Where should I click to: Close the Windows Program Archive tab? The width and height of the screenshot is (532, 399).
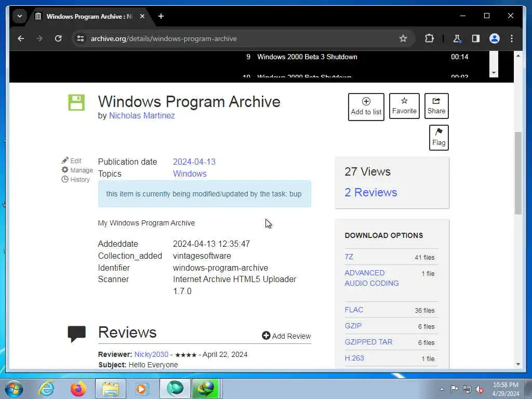click(x=142, y=16)
